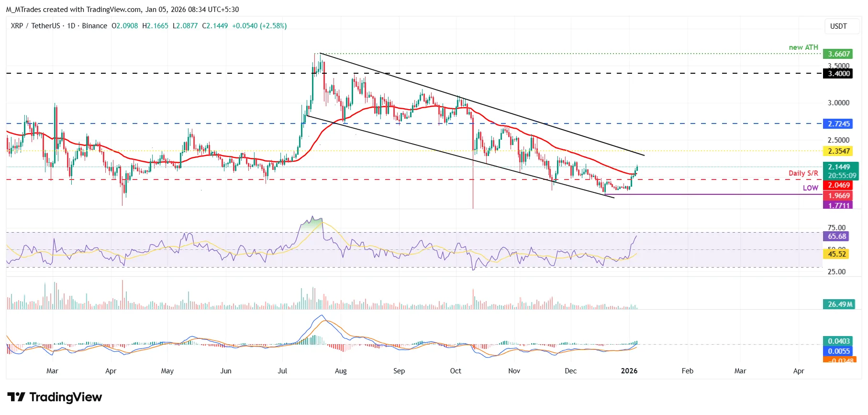Image resolution: width=868 pixels, height=415 pixels.
Task: Click the MACD line value 0.0055
Action: tap(839, 351)
